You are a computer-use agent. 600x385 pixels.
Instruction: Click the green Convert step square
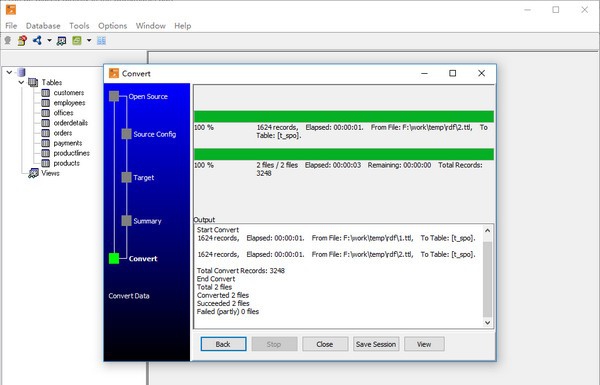pyautogui.click(x=114, y=258)
